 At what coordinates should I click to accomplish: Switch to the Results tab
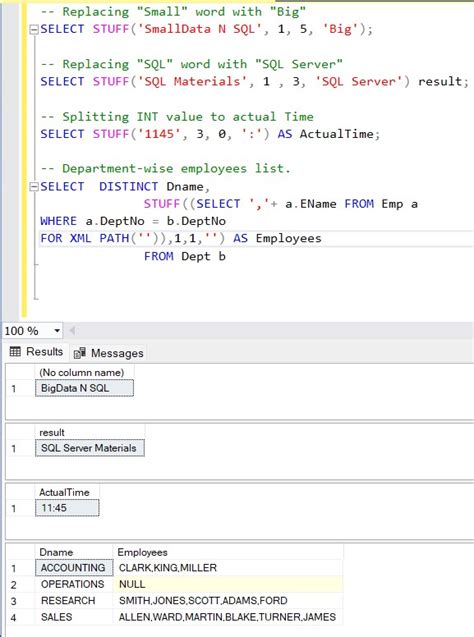[x=37, y=352]
